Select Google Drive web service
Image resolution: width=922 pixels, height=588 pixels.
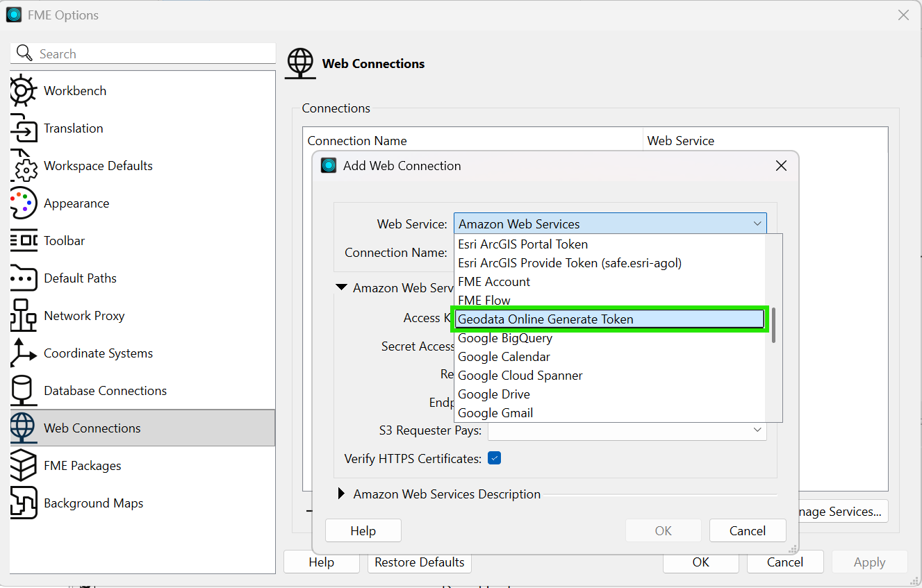[610, 394]
